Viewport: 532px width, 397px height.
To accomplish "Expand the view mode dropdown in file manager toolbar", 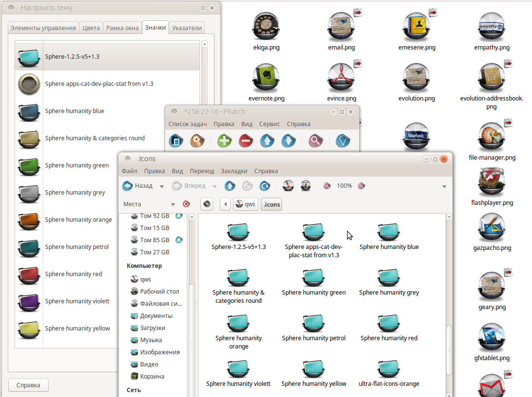I will [x=444, y=186].
